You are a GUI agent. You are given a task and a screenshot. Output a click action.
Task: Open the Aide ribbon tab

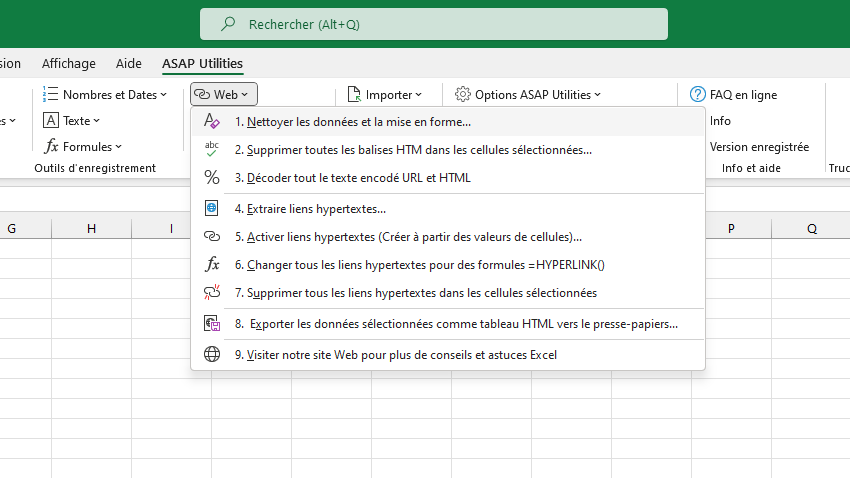pyautogui.click(x=128, y=63)
